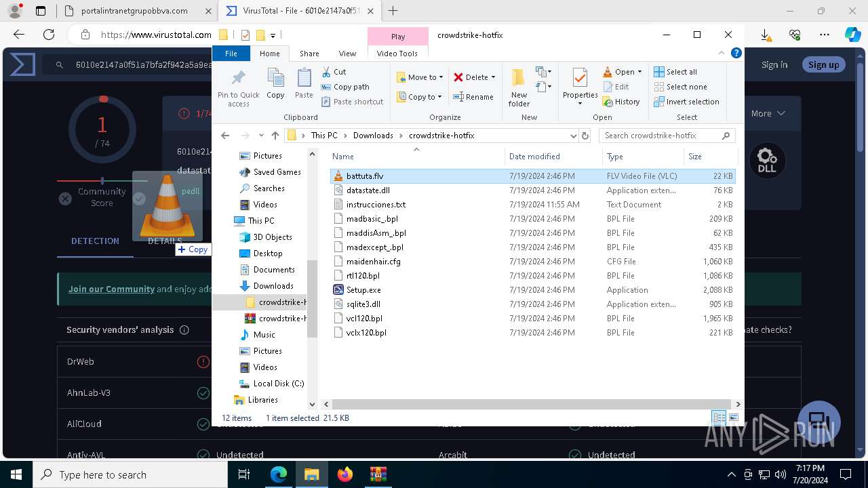Open the Video Tools tab
The width and height of the screenshot is (868, 488).
tap(397, 54)
